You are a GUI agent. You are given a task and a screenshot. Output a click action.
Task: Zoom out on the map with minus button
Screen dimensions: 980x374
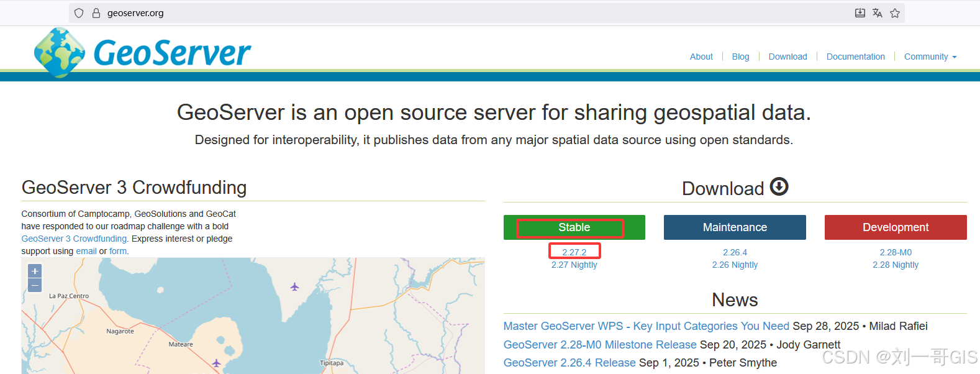point(35,285)
